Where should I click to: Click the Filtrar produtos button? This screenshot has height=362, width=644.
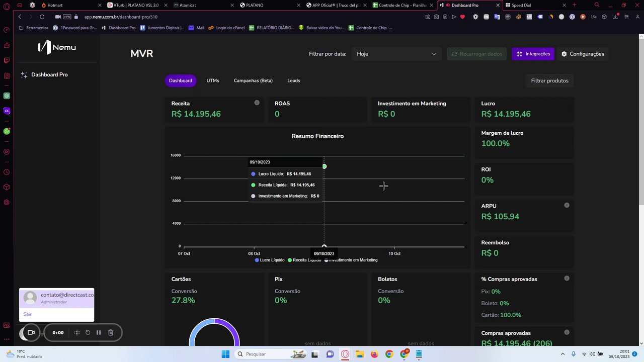click(x=549, y=80)
